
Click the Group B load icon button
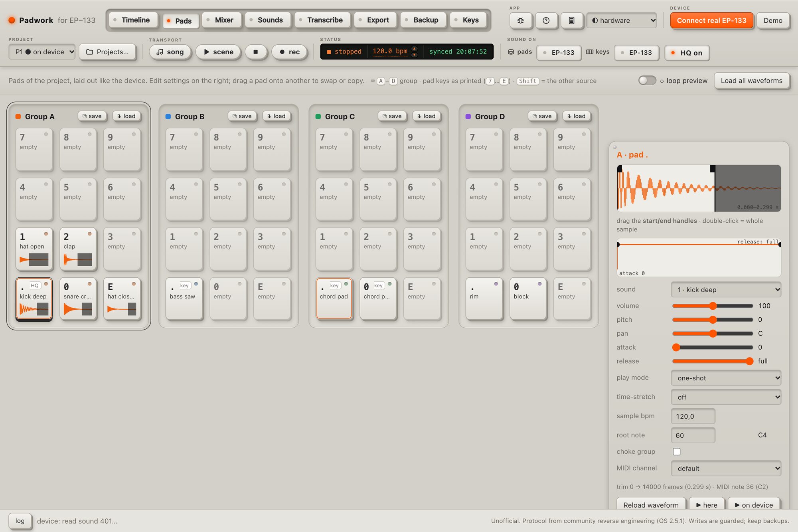tap(277, 116)
